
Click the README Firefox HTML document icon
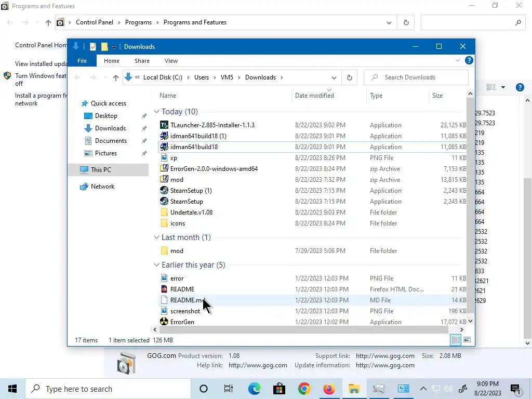(164, 289)
